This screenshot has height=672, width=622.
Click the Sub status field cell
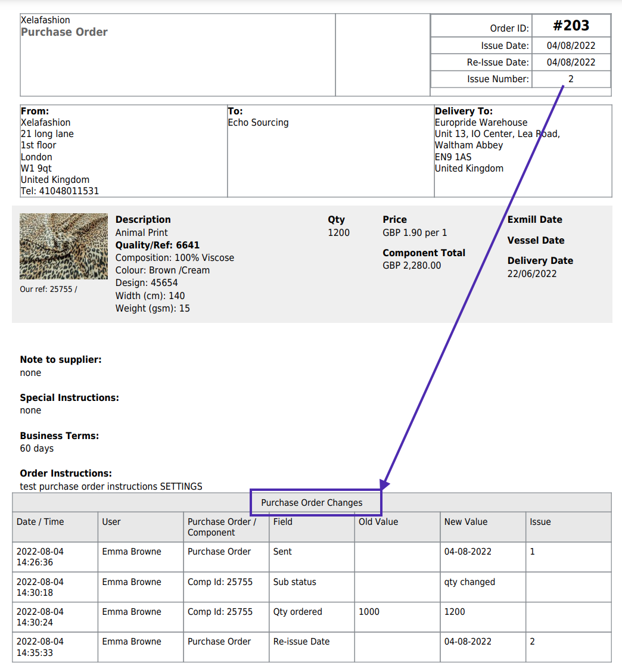[x=294, y=582]
